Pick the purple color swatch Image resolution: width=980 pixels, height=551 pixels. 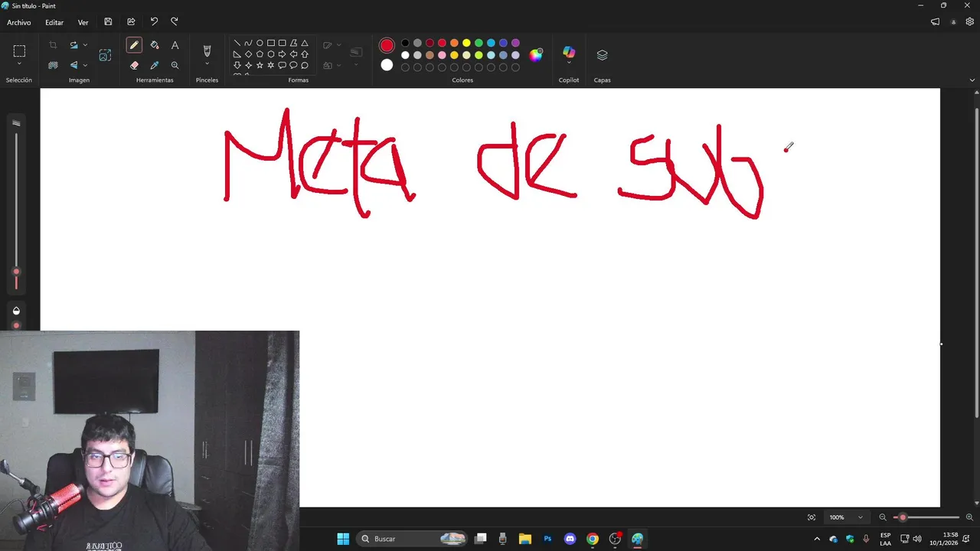tap(515, 43)
